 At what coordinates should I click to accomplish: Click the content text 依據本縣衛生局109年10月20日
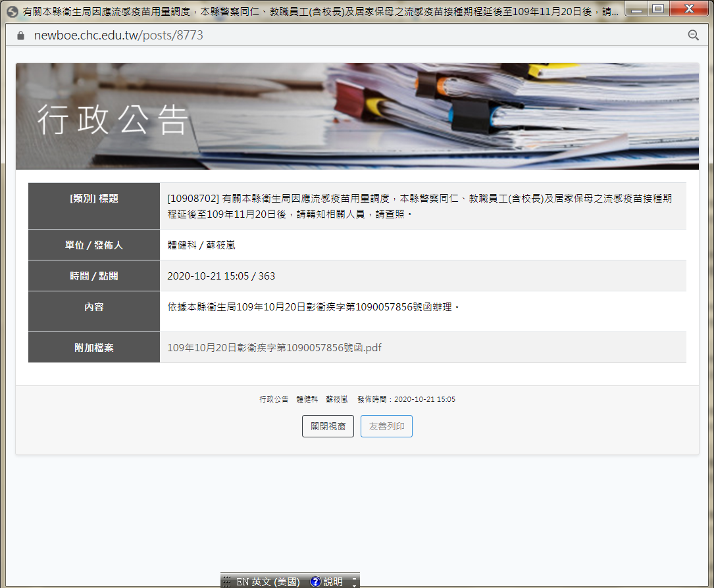[314, 306]
